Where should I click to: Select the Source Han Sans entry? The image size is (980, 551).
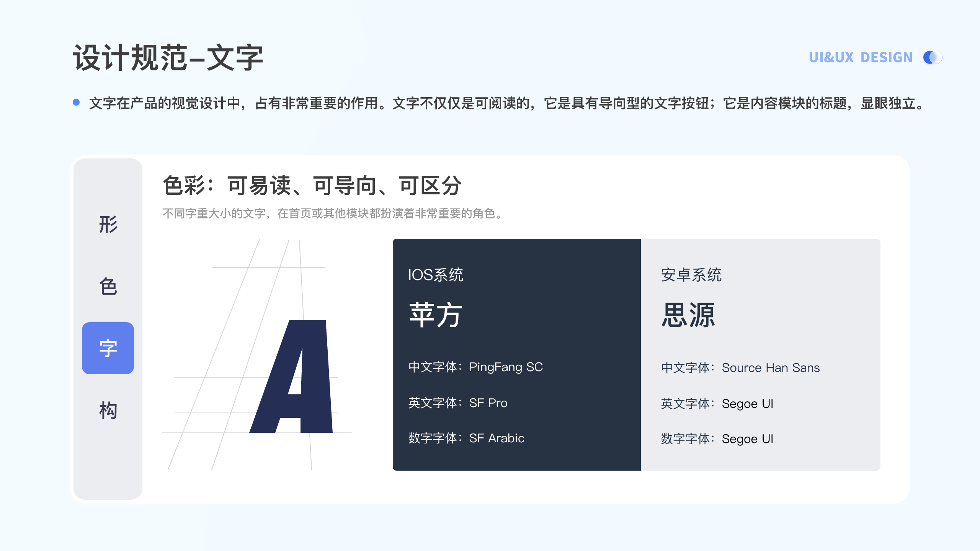770,368
